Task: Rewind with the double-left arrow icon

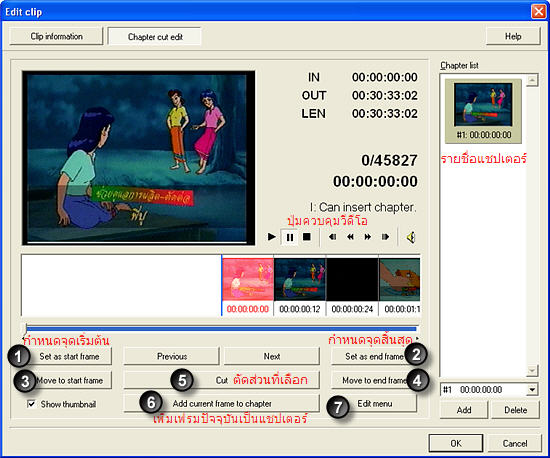Action: click(350, 237)
